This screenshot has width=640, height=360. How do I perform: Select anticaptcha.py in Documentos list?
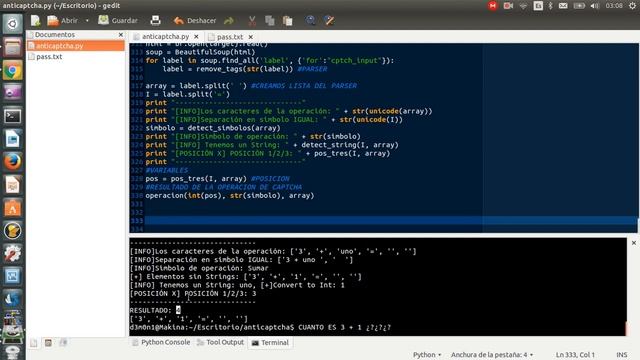(x=76, y=46)
